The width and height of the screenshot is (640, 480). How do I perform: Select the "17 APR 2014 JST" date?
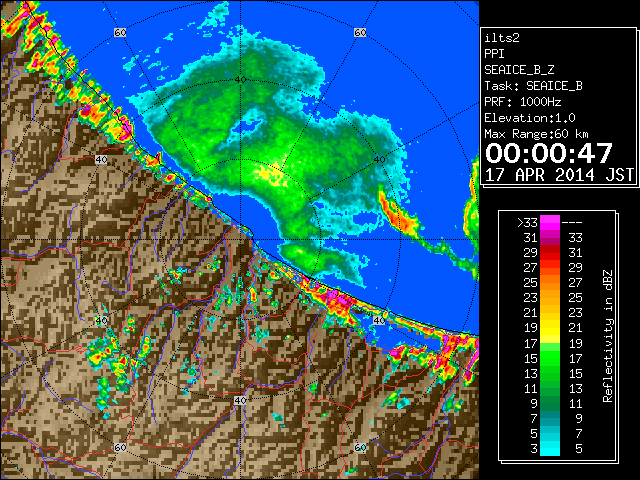[x=559, y=175]
